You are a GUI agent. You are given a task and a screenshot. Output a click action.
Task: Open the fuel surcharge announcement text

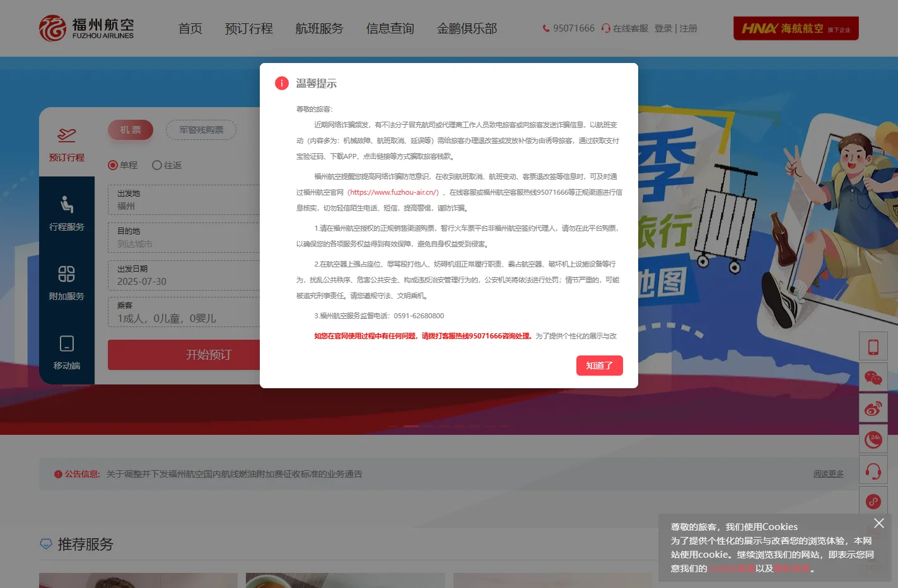(235, 474)
